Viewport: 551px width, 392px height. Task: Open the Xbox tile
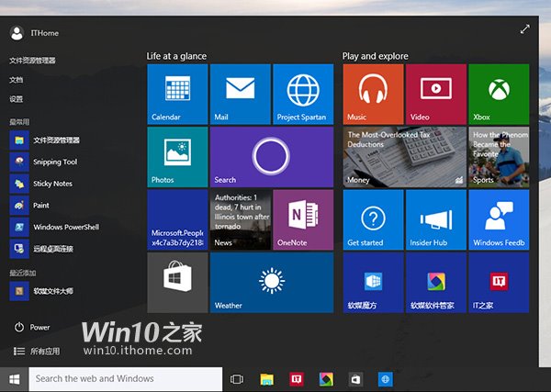(499, 94)
